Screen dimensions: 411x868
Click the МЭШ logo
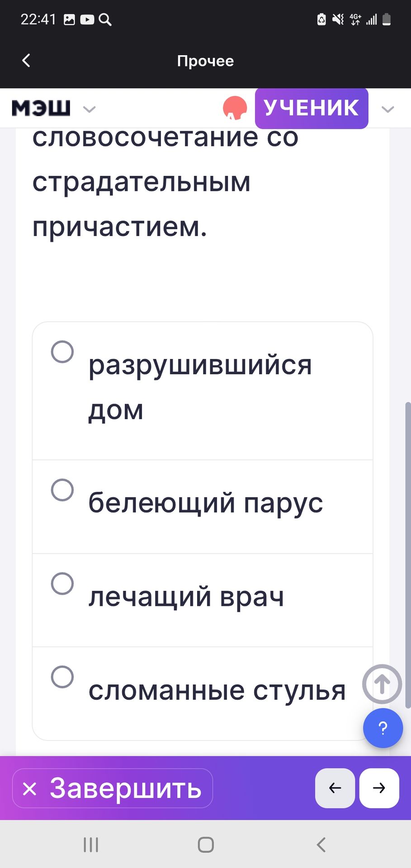pos(41,108)
